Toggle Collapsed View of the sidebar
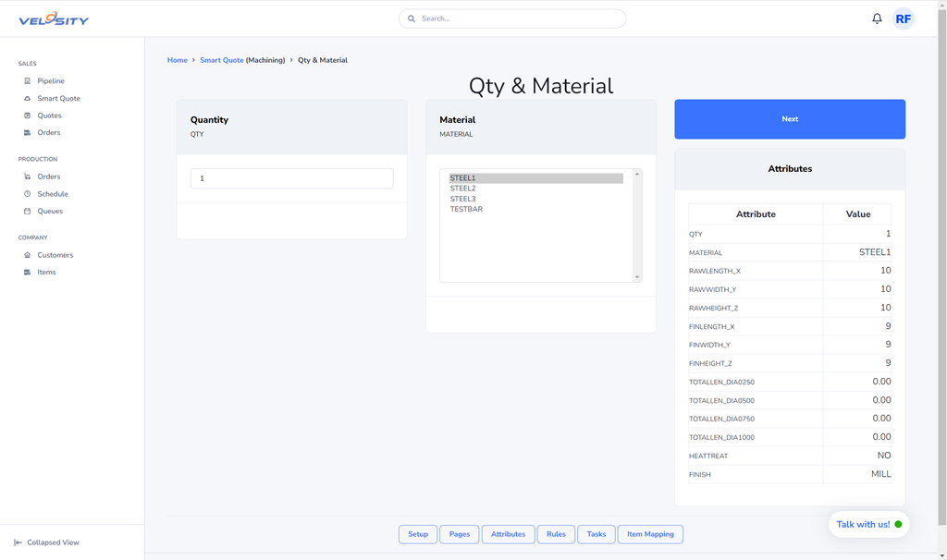Viewport: 947px width, 560px height. tap(53, 542)
